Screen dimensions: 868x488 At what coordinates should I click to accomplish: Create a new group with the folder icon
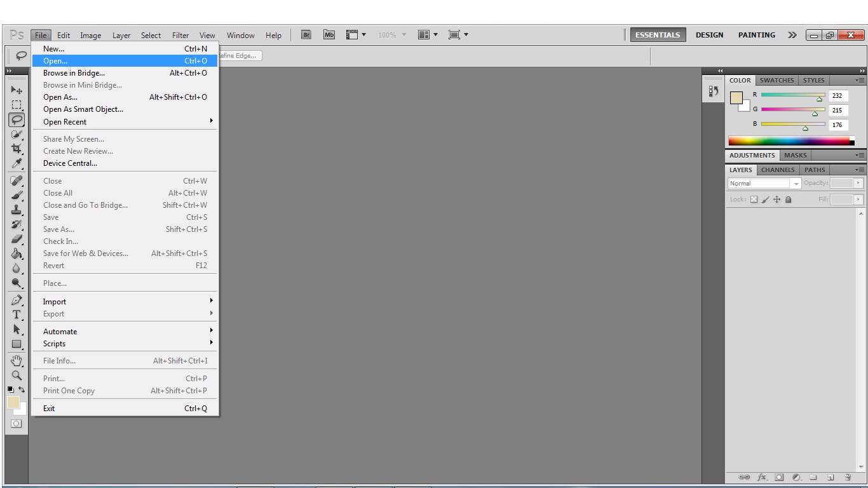point(813,477)
